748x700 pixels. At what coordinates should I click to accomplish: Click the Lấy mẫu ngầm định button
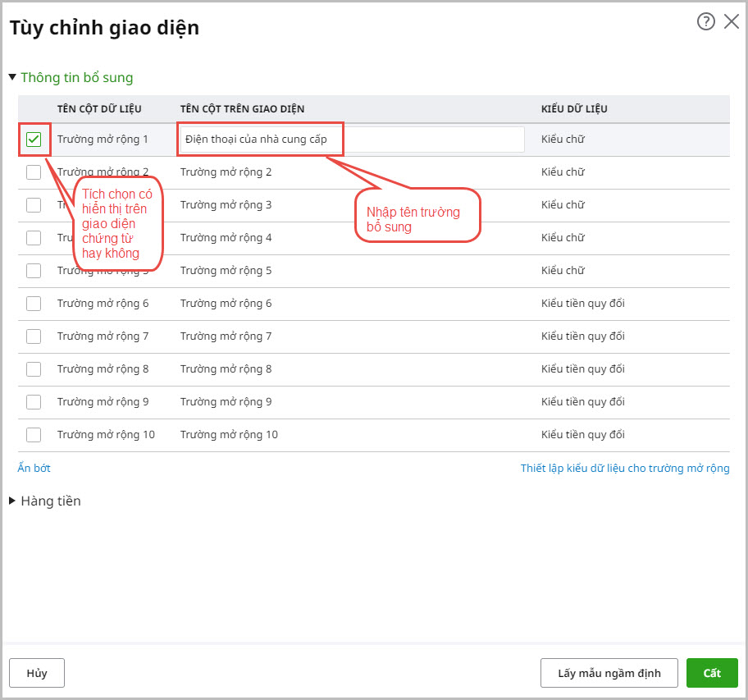609,673
